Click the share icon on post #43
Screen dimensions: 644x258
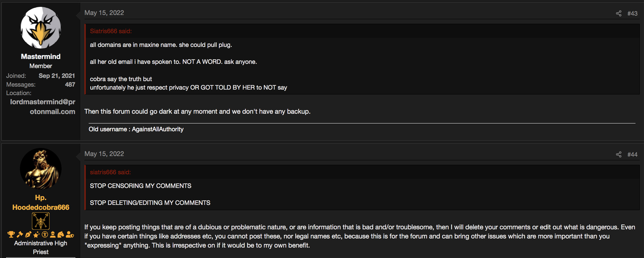click(619, 13)
